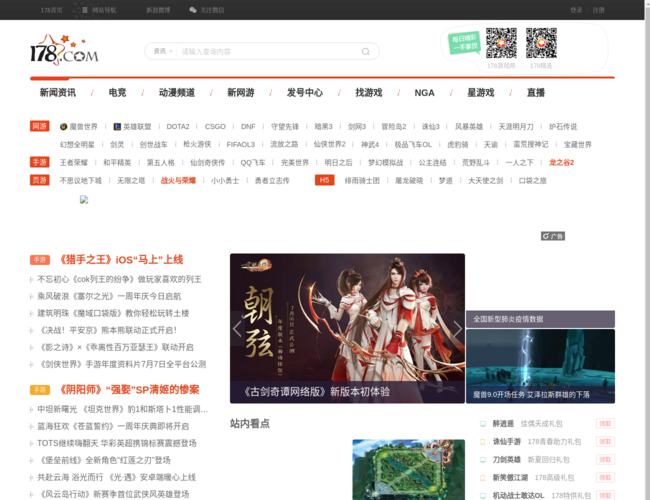Open 178首页 in top bar

pyautogui.click(x=51, y=10)
